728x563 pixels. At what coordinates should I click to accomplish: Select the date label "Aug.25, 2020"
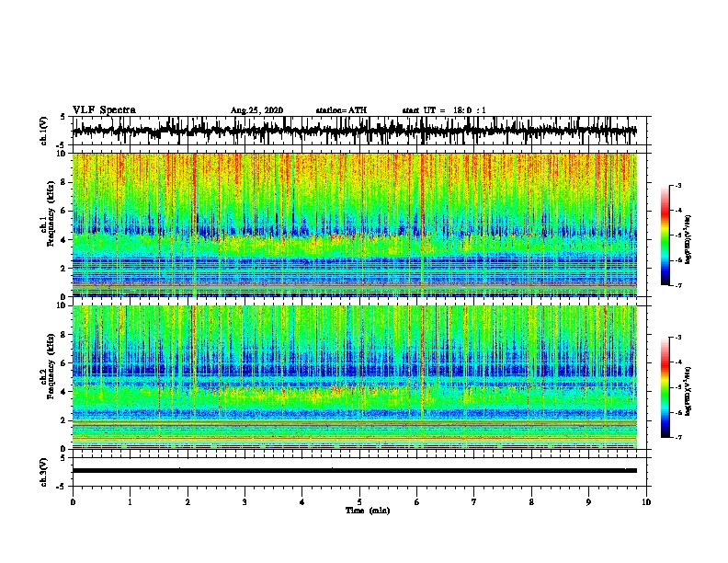point(256,110)
